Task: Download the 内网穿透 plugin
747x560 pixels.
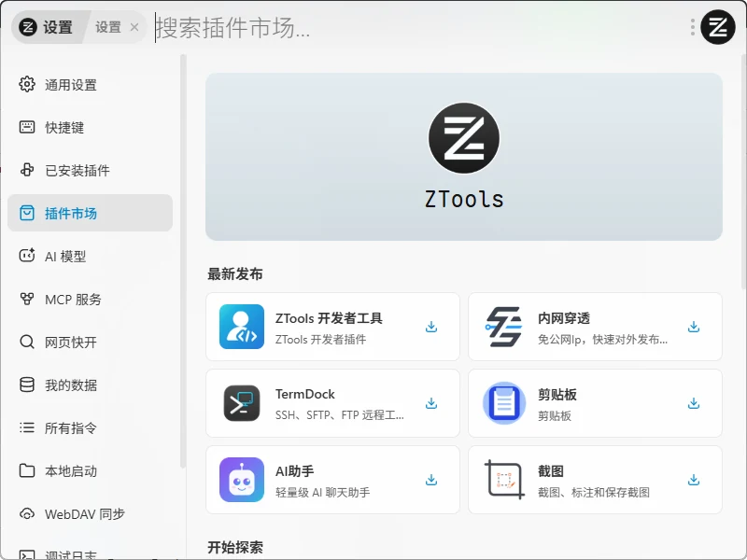Action: pyautogui.click(x=694, y=327)
